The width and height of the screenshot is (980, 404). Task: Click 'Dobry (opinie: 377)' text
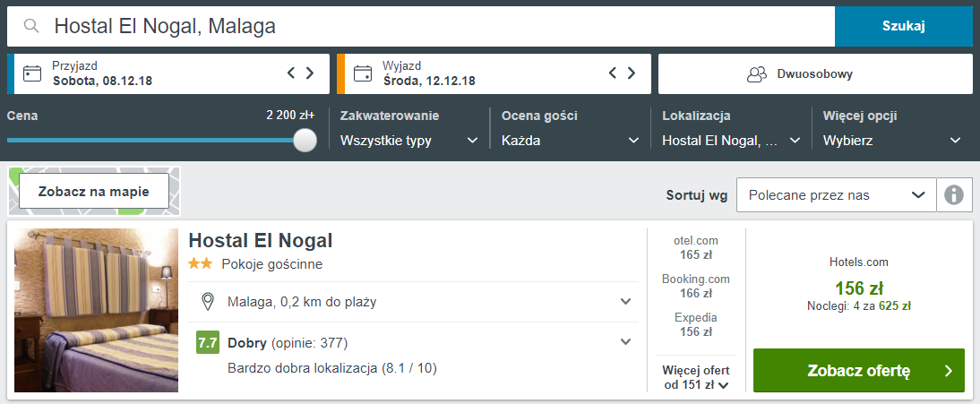click(288, 343)
